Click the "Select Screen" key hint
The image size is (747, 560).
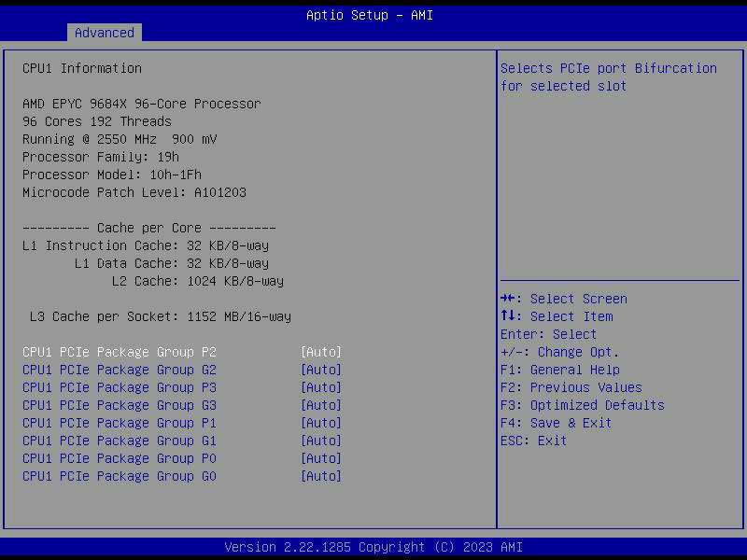pyautogui.click(x=564, y=299)
